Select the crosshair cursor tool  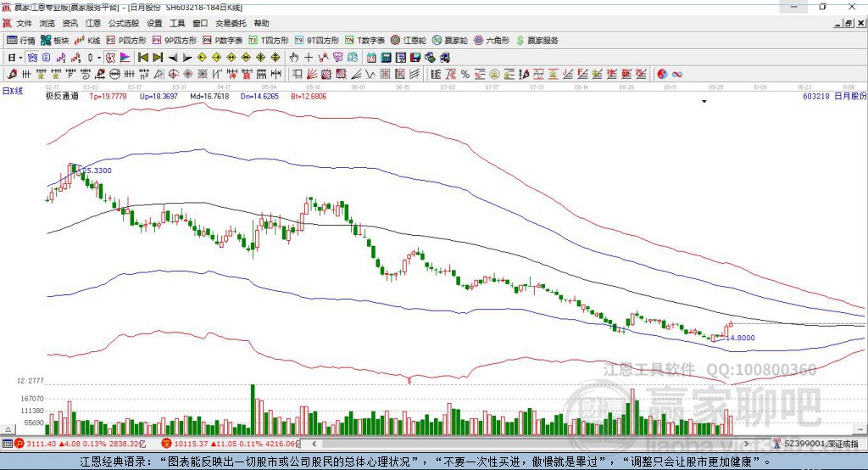309,58
